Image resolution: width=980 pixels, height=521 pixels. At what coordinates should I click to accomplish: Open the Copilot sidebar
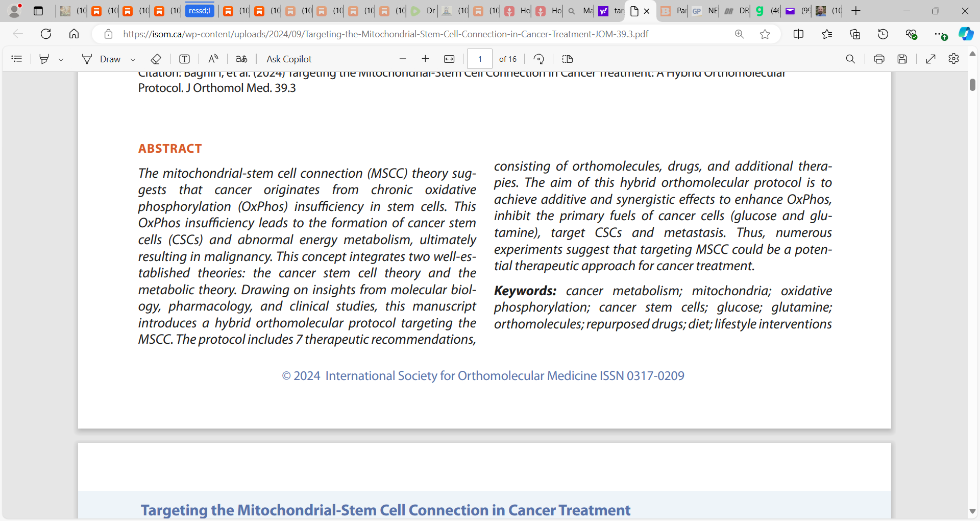pyautogui.click(x=966, y=34)
